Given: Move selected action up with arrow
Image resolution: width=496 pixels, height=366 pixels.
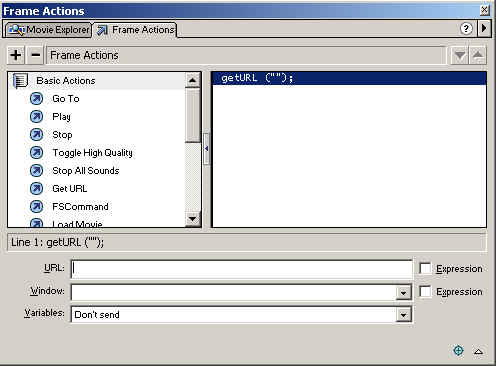Looking at the screenshot, I should 478,55.
